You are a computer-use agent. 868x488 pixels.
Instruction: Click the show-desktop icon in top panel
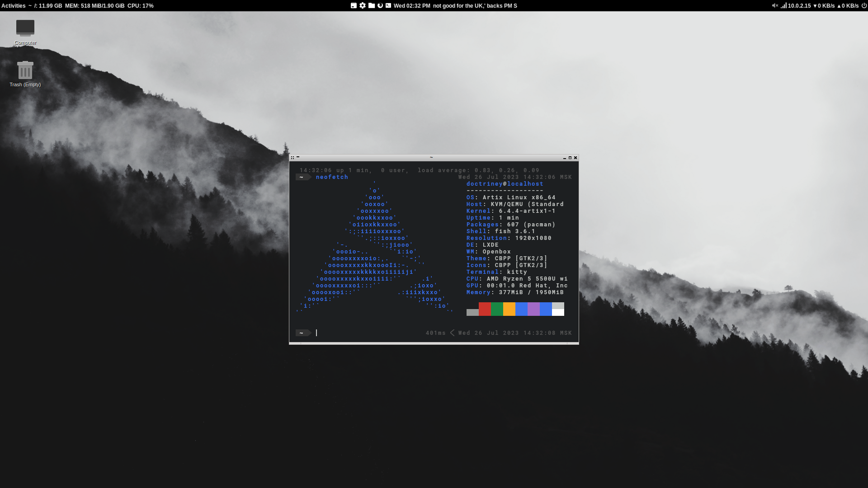click(x=354, y=5)
